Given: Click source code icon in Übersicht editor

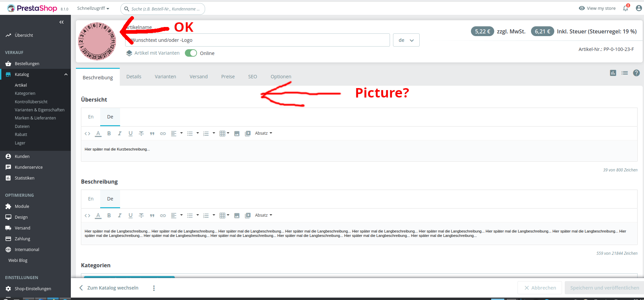Looking at the screenshot, I should coord(87,134).
